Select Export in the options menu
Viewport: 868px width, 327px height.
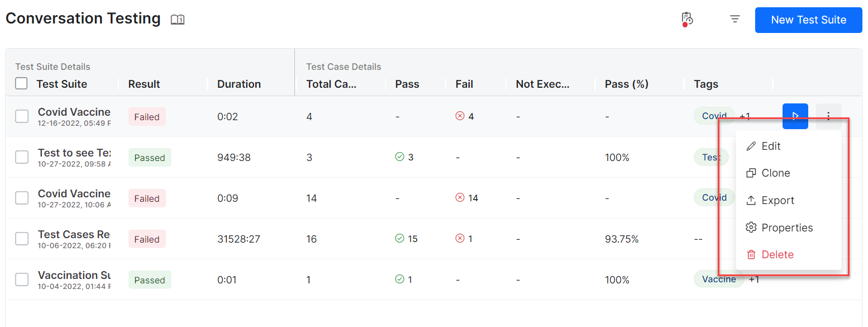[778, 200]
